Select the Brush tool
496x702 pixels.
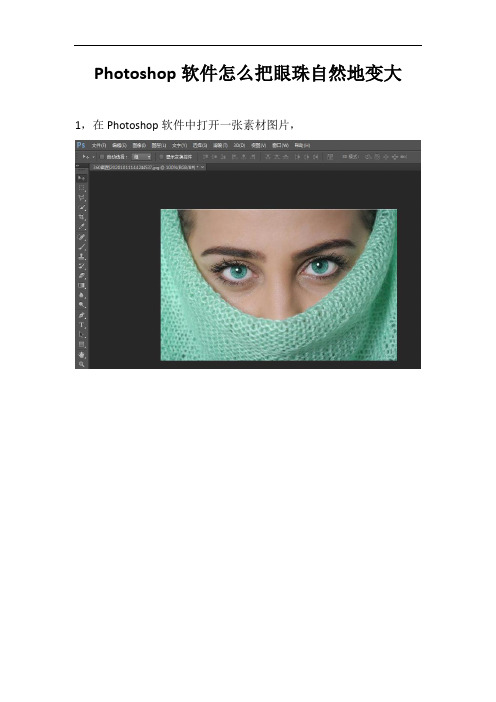click(x=81, y=247)
